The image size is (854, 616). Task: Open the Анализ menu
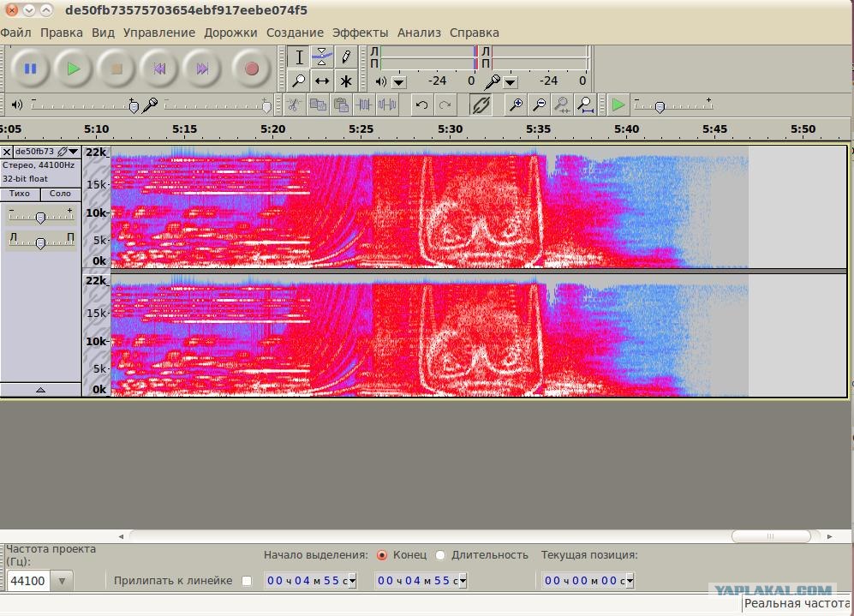419,33
